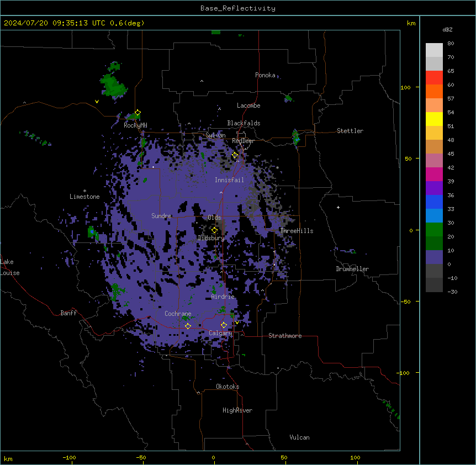Screen dimensions: 476x465
Task: Click the Drumheller city label
Action: [352, 269]
